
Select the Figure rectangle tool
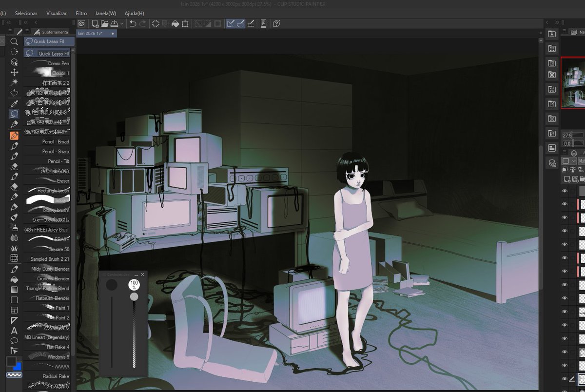coord(14,300)
